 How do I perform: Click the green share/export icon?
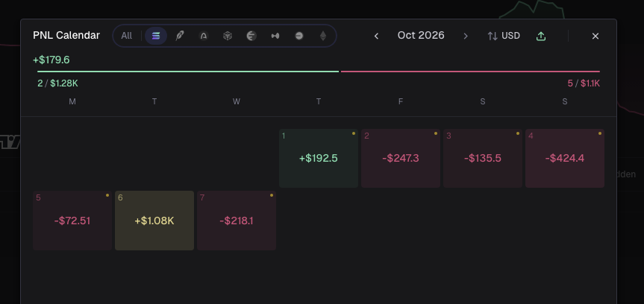click(x=541, y=36)
